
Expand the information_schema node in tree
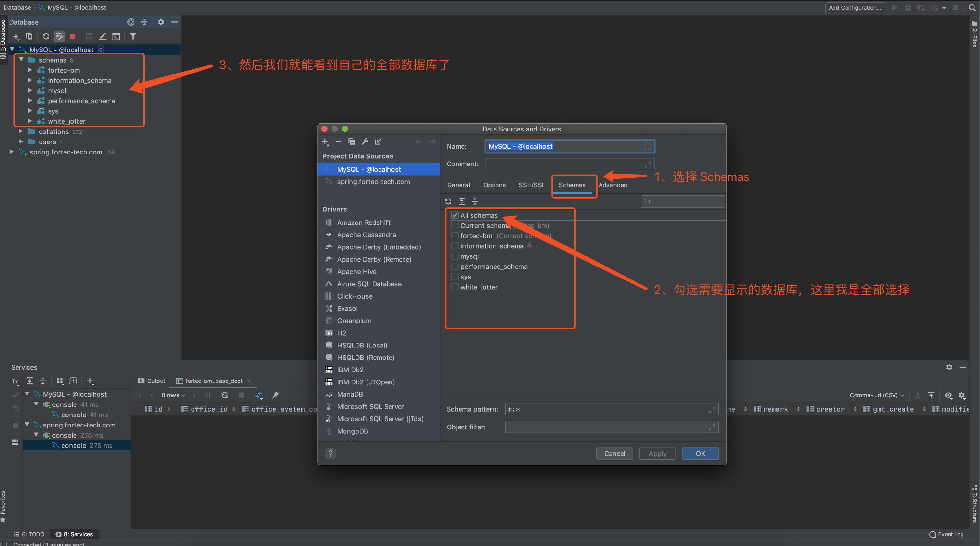30,80
